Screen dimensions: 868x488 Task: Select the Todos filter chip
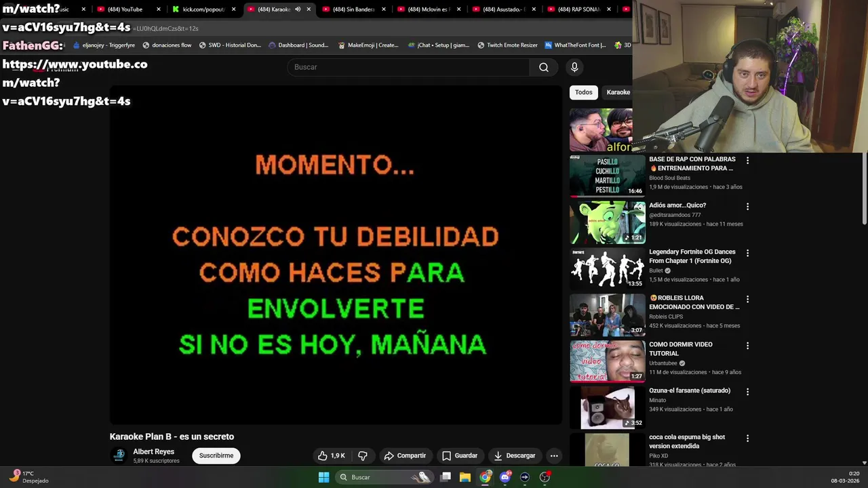[584, 92]
